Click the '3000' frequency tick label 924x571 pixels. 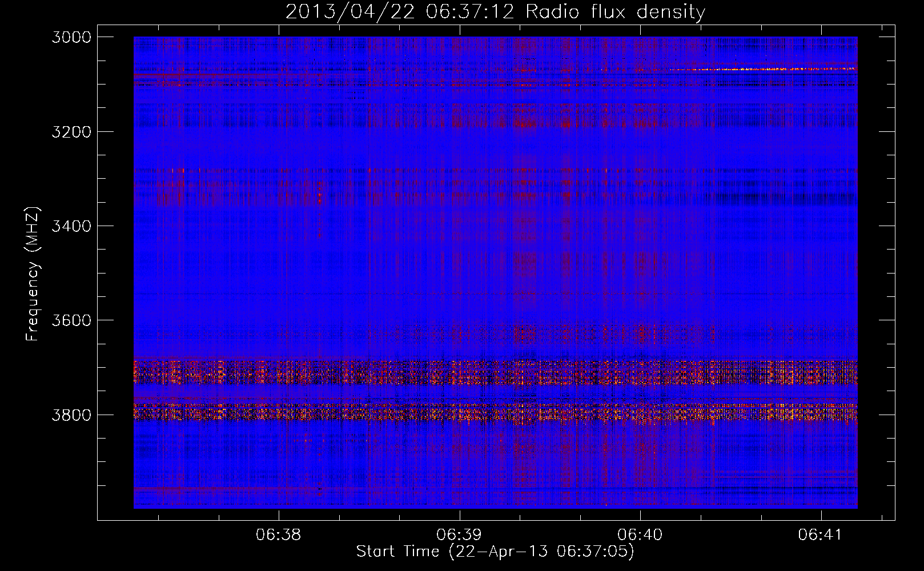click(x=71, y=37)
